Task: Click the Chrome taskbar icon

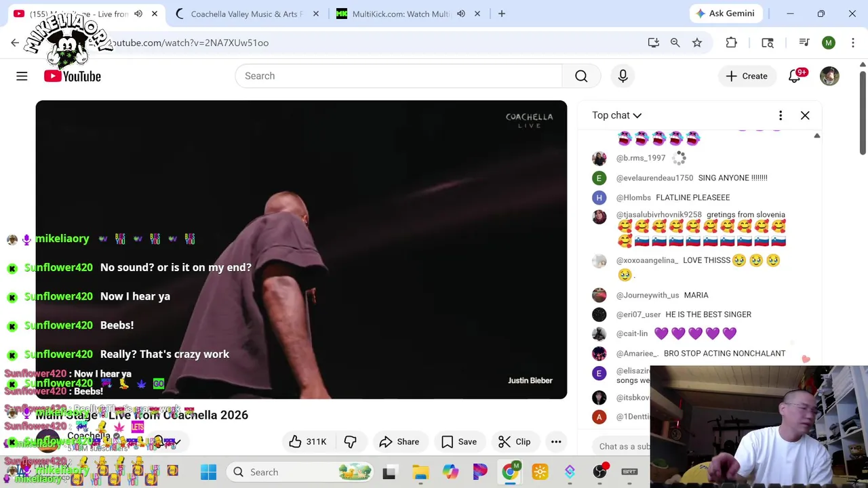Action: pos(510,472)
